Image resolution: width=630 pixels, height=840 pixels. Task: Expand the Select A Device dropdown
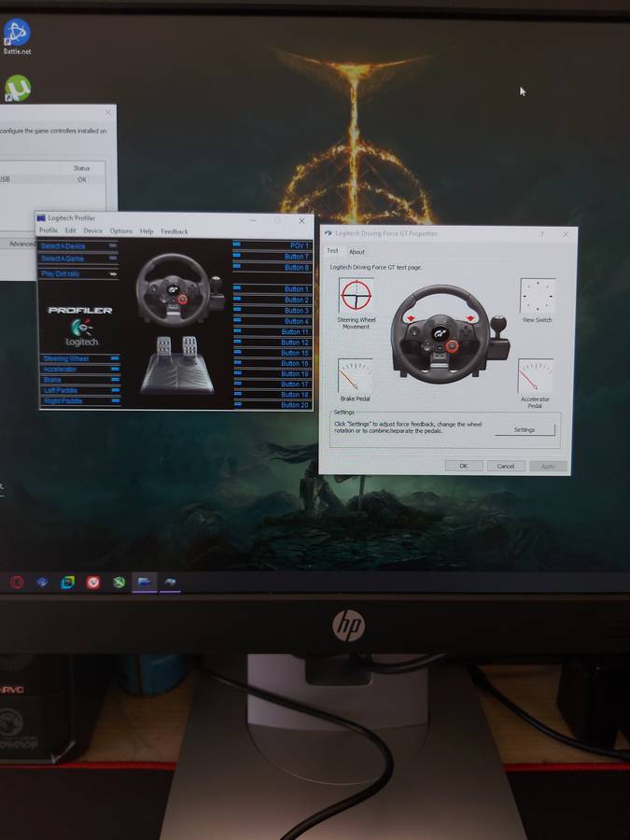78,246
